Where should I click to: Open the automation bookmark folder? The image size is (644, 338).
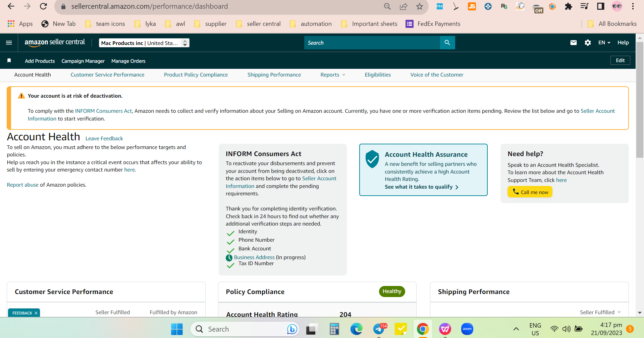point(311,24)
